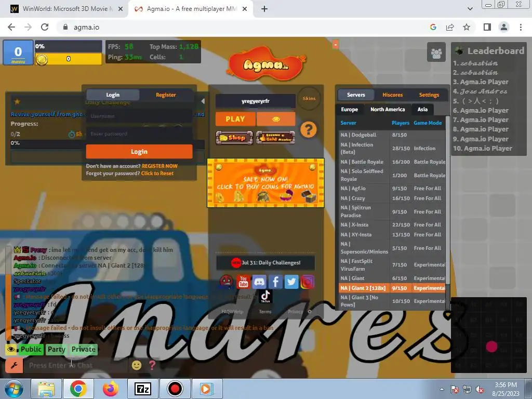The width and height of the screenshot is (532, 399).
Task: Toggle the Party chat channel
Action: tap(56, 350)
